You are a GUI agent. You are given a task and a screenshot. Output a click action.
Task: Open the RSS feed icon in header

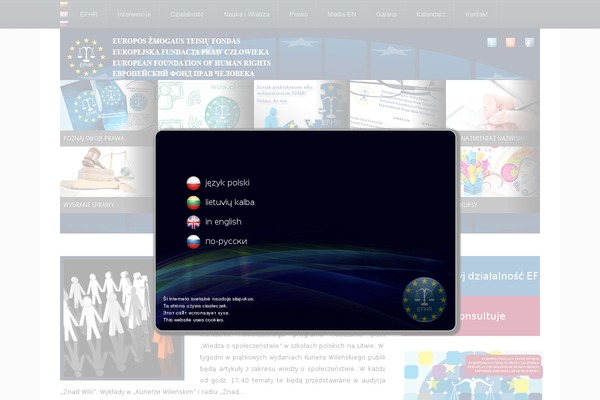[510, 42]
